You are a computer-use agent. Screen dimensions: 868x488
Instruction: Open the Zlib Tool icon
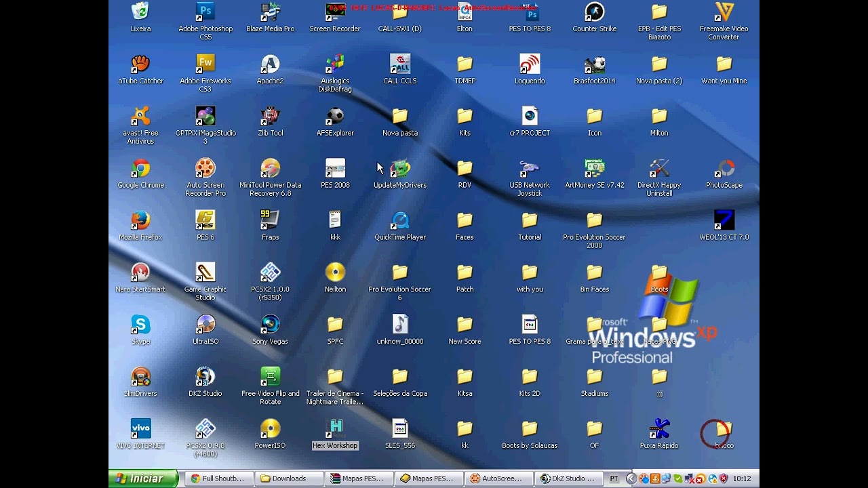[270, 116]
